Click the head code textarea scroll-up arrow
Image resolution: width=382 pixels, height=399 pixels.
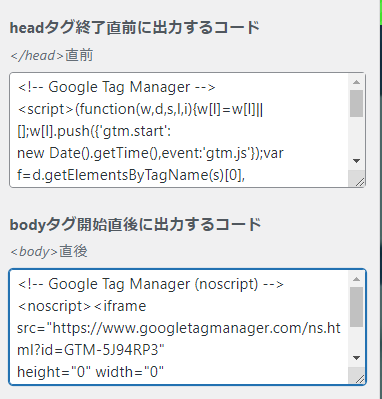pos(356,82)
